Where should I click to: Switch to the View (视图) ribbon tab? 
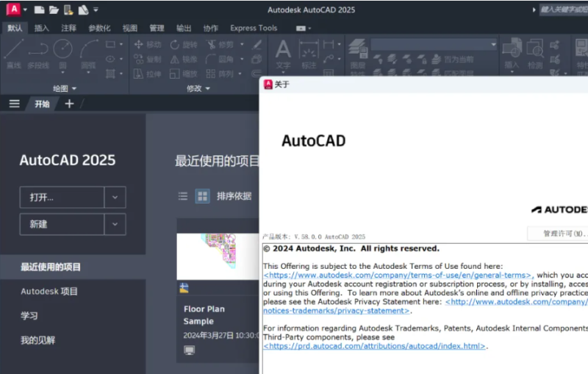point(130,28)
